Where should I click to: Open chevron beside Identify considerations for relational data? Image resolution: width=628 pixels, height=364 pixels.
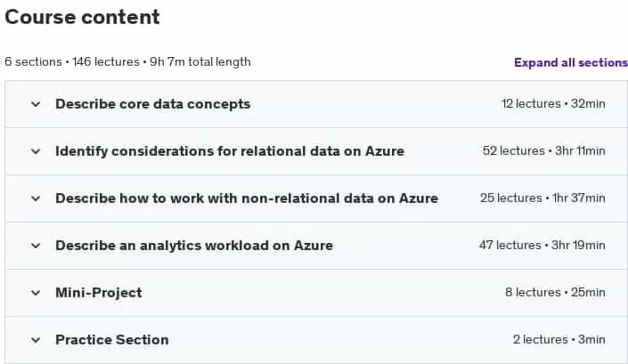click(x=36, y=151)
